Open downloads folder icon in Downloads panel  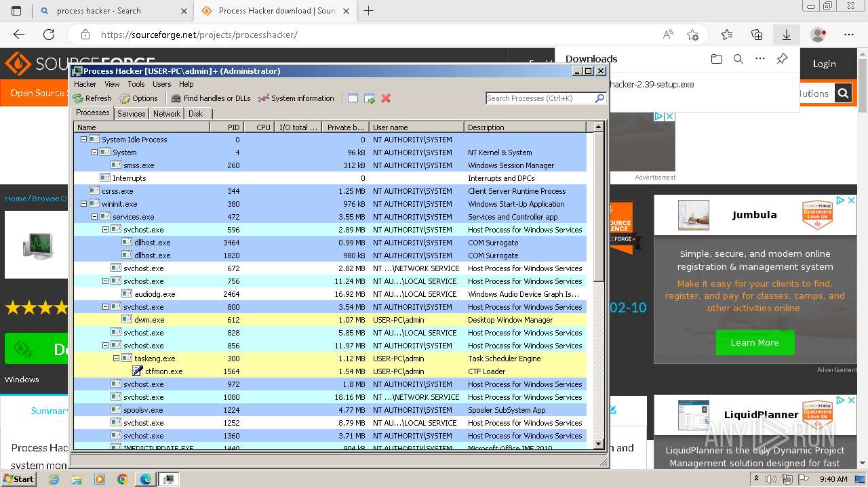click(x=717, y=59)
